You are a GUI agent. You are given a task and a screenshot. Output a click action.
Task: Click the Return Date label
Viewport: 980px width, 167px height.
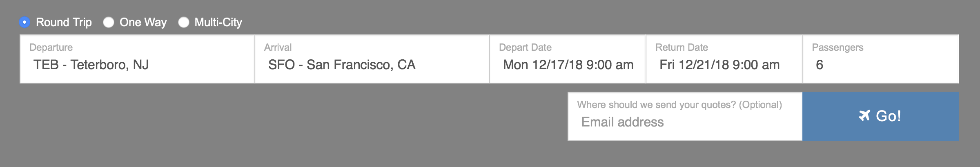[x=682, y=47]
